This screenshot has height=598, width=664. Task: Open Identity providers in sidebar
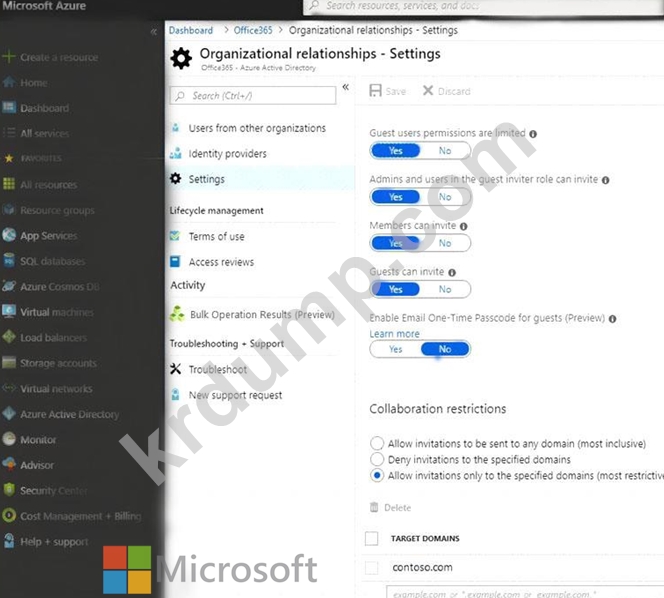click(227, 154)
